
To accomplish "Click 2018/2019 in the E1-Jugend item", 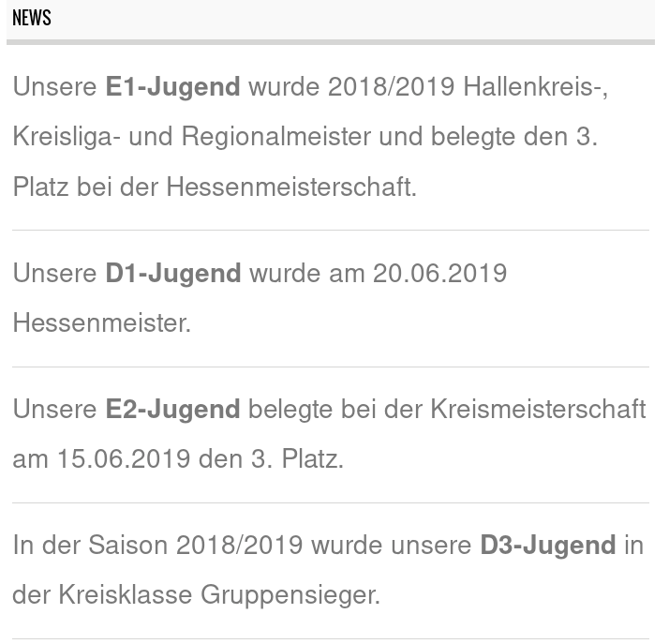I will pyautogui.click(x=391, y=87).
